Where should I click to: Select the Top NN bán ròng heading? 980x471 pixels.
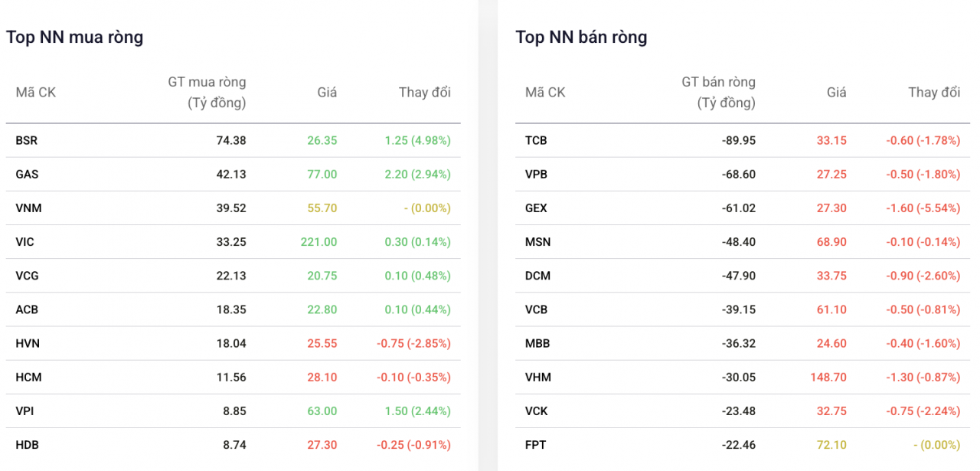click(581, 37)
